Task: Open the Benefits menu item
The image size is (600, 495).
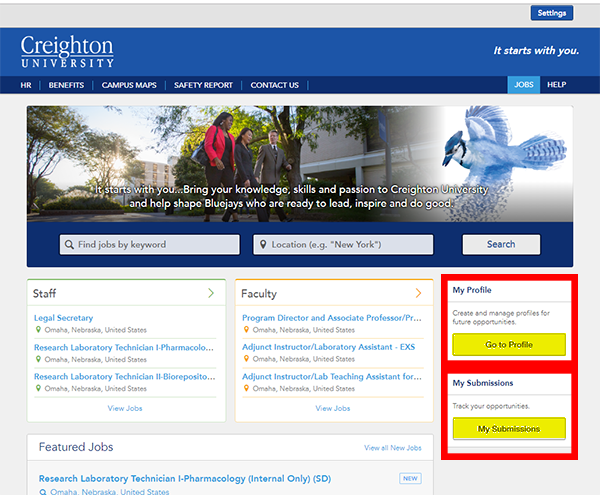Action: (66, 85)
